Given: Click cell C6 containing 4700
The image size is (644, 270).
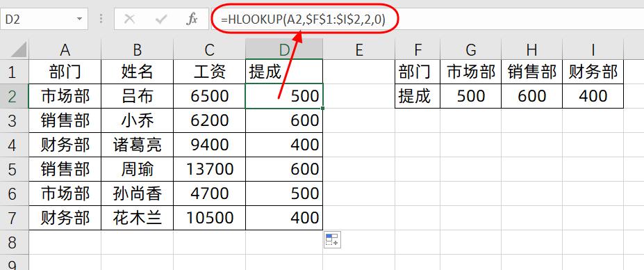Looking at the screenshot, I should click(x=210, y=193).
